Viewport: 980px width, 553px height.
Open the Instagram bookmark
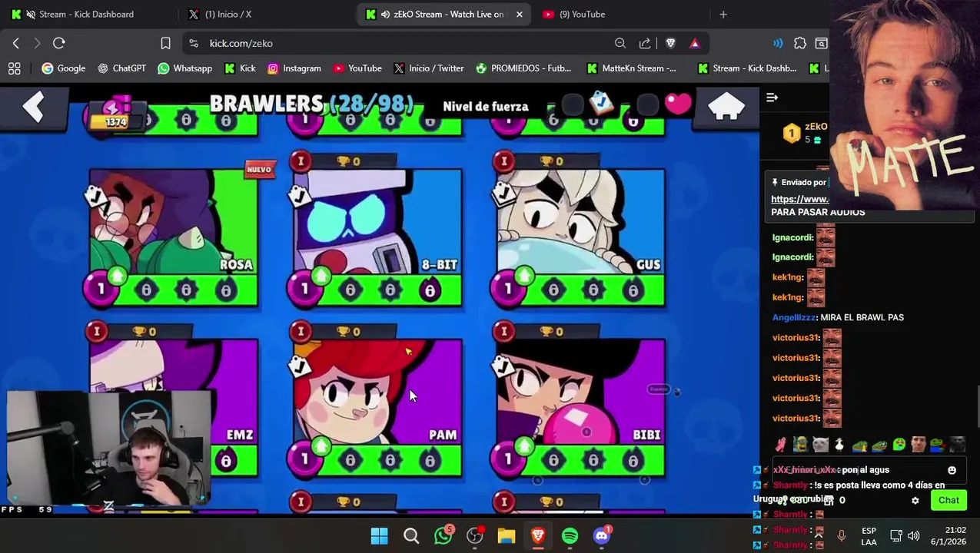(x=294, y=68)
